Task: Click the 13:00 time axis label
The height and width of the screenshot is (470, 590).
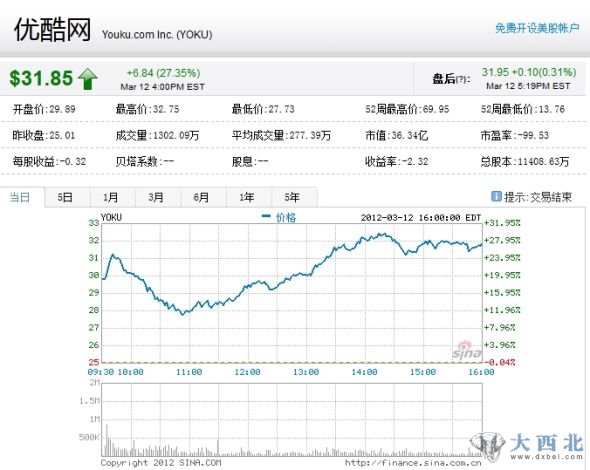Action: click(x=306, y=372)
